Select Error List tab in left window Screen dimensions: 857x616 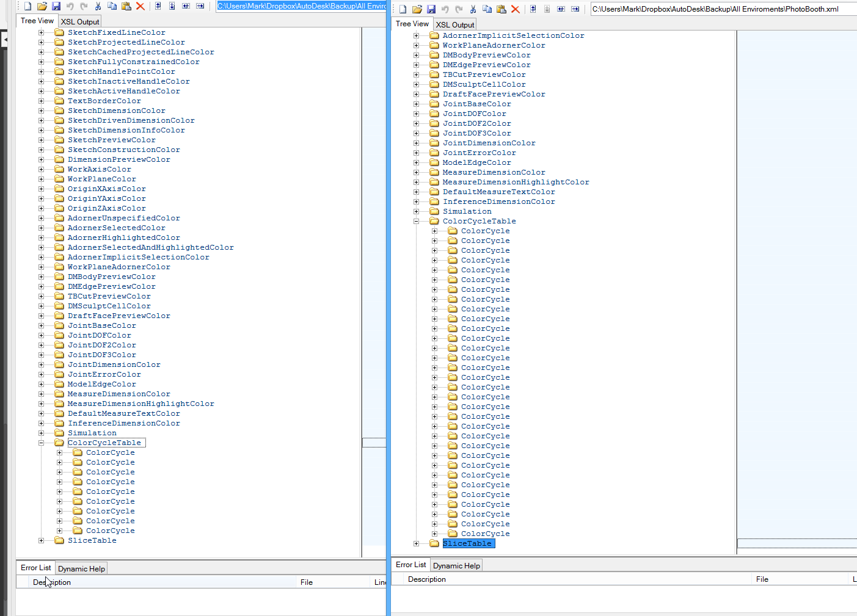click(x=35, y=567)
